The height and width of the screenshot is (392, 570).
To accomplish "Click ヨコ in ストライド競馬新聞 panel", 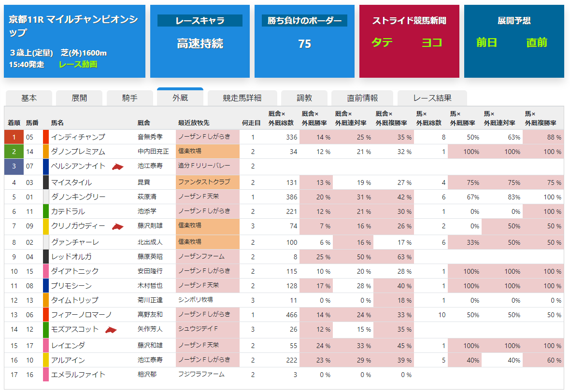I will click(431, 42).
